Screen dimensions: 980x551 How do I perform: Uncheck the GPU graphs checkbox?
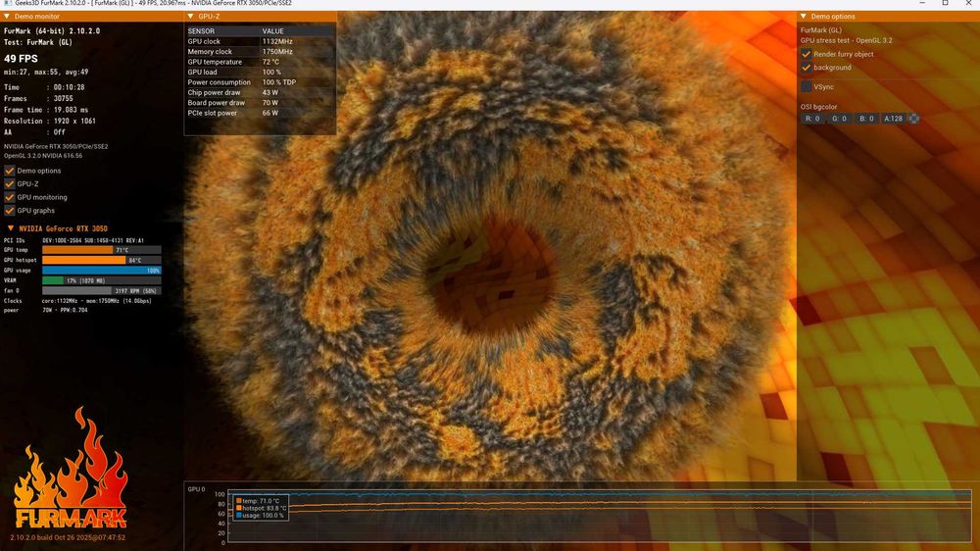[x=10, y=210]
